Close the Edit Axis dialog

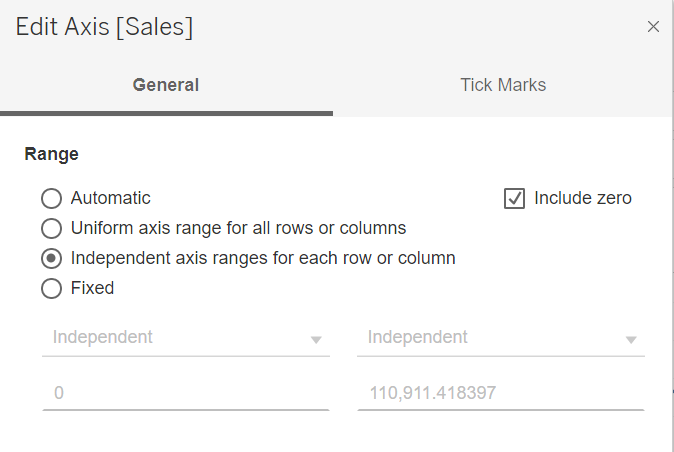pyautogui.click(x=653, y=27)
